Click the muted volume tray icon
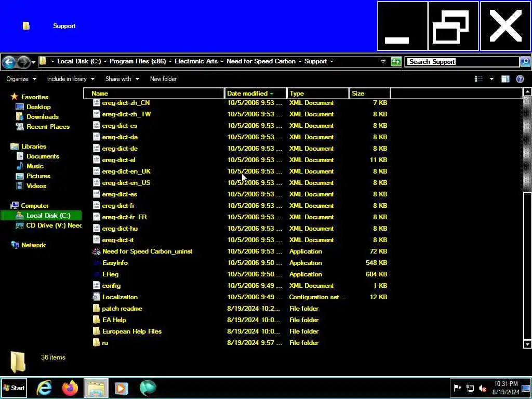Image resolution: width=532 pixels, height=399 pixels. click(482, 388)
